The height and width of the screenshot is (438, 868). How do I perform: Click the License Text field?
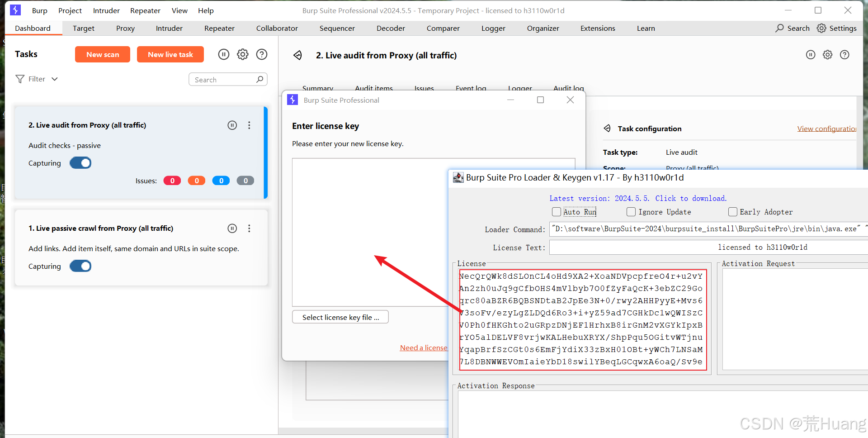click(x=708, y=247)
